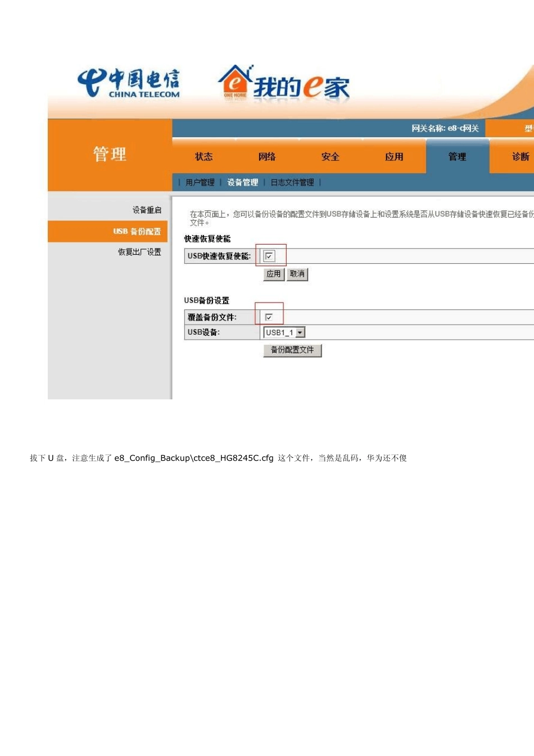The height and width of the screenshot is (756, 534).
Task: Switch to the 网络 tab
Action: point(267,157)
